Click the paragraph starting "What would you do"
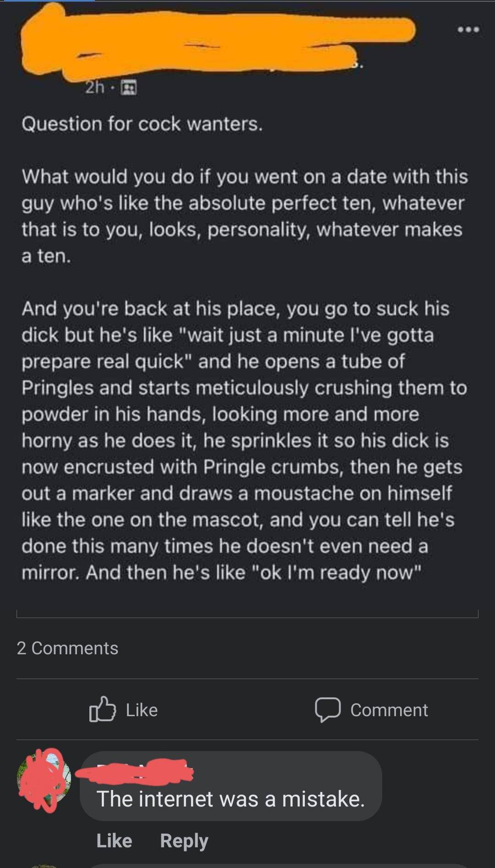The image size is (495, 868). click(244, 216)
